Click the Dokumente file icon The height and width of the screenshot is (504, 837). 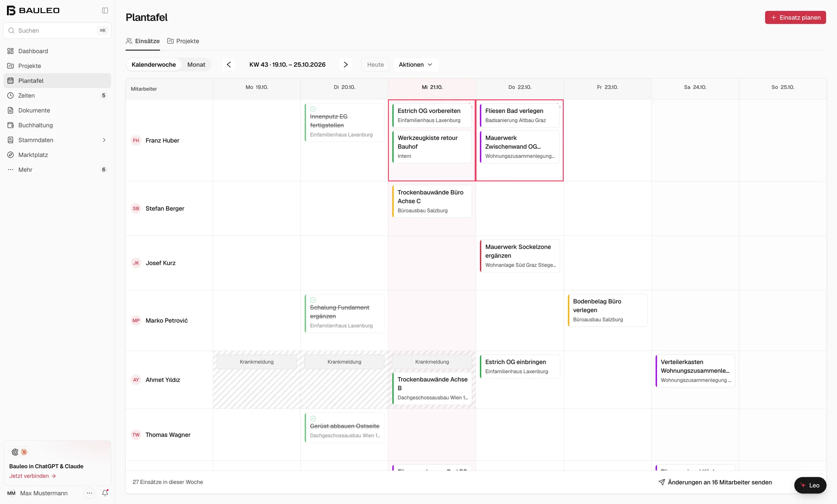coord(10,110)
